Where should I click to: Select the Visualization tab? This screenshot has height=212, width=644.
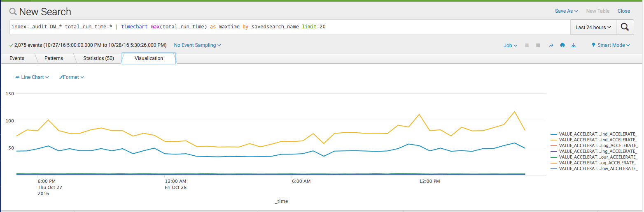tap(149, 58)
